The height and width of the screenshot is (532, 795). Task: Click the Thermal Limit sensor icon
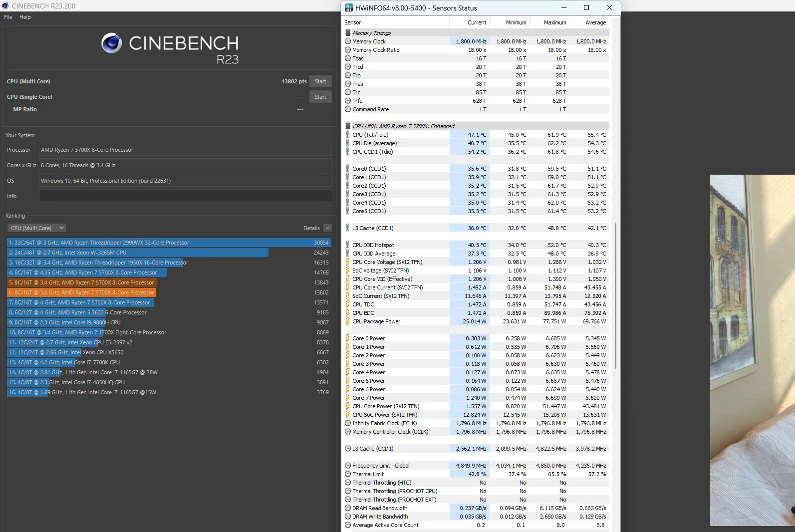tap(348, 474)
